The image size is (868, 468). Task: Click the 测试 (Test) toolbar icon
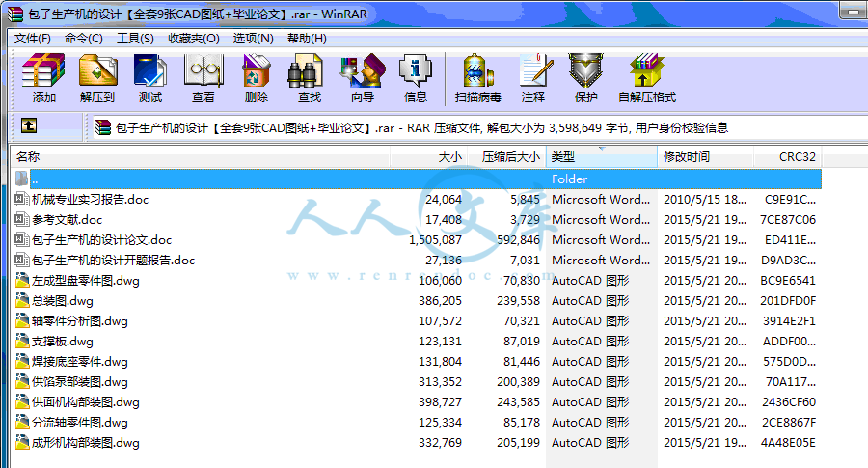(150, 70)
